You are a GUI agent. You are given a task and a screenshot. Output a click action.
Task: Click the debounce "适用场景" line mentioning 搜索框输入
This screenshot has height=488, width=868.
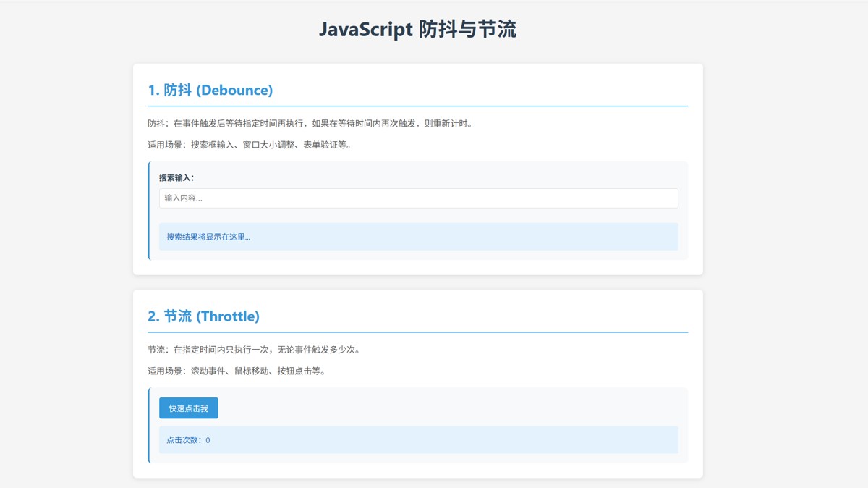(x=250, y=145)
